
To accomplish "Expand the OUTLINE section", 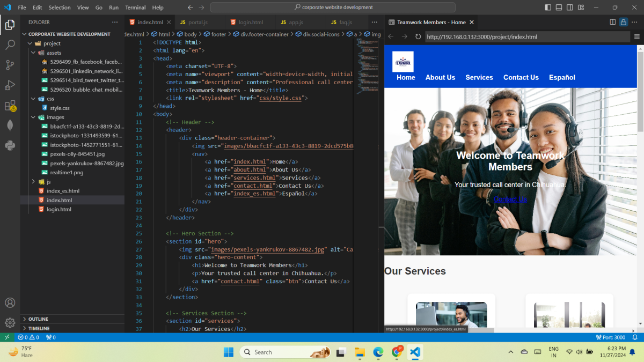I will click(x=38, y=319).
